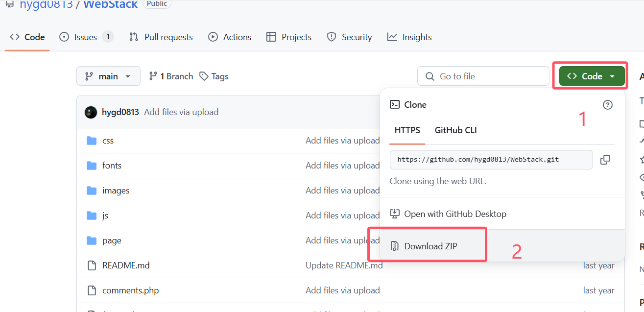Switch to the GitHub CLI clone tab
The image size is (644, 312).
456,130
